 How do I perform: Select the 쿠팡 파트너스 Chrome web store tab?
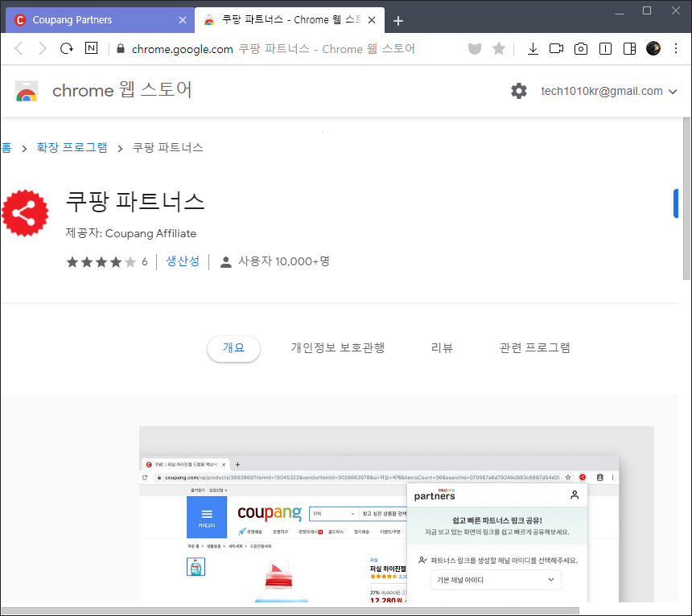click(290, 20)
